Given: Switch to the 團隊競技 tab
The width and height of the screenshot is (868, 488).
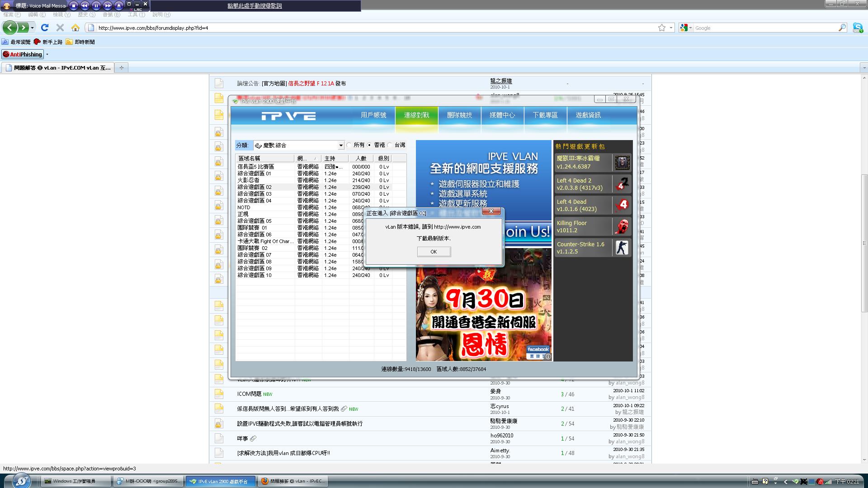Looking at the screenshot, I should point(459,115).
